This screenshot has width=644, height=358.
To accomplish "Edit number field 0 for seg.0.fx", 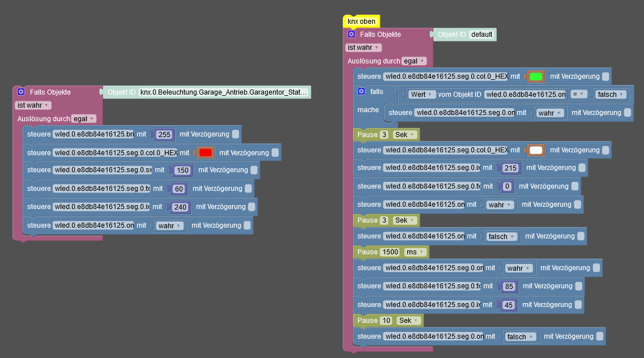I will [x=507, y=186].
